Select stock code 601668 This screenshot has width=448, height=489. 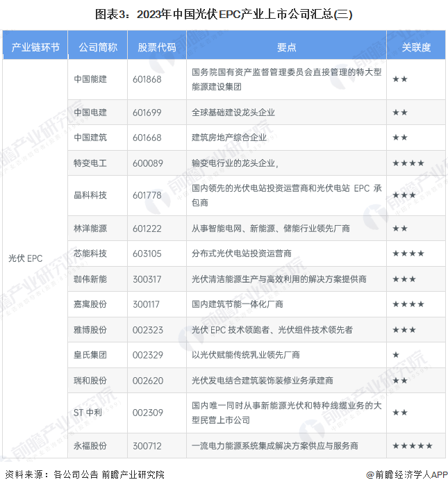click(147, 138)
